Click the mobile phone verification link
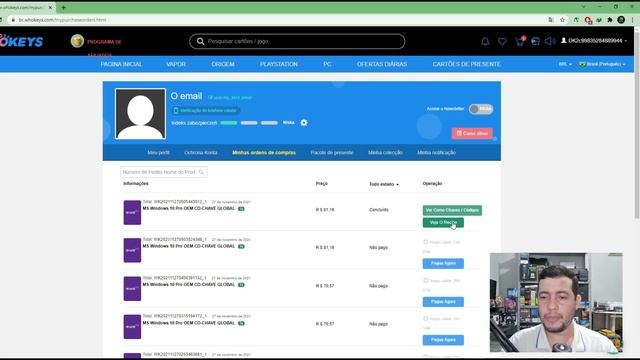Image resolution: width=640 pixels, height=360 pixels. coord(206,110)
